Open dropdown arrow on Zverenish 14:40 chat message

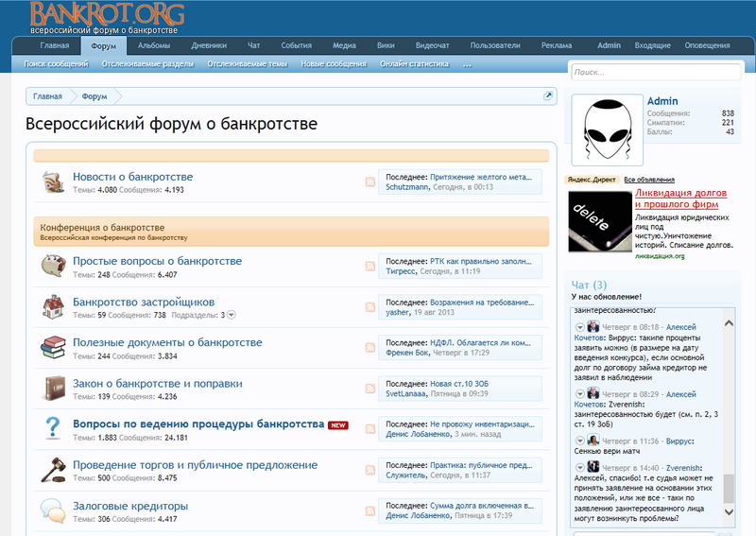580,467
